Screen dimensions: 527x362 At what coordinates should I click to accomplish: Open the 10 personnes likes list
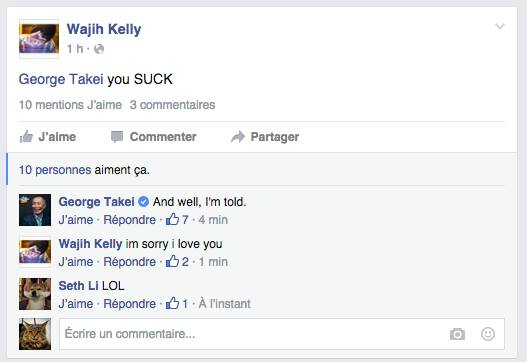click(x=55, y=170)
